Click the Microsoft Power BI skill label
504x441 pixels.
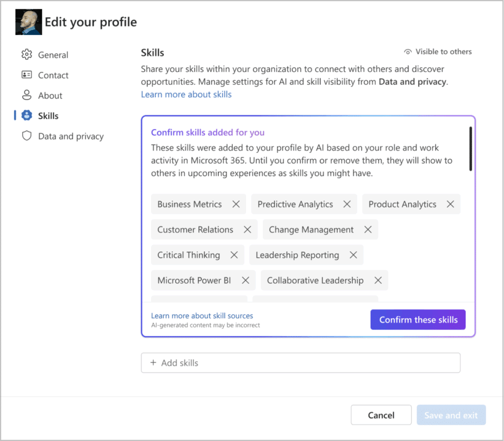click(194, 280)
